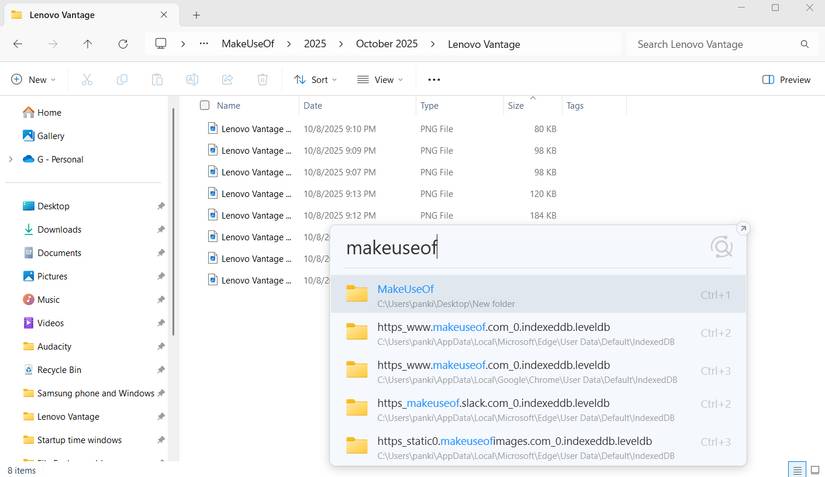Click chevron next to This PC icon

pyautogui.click(x=183, y=44)
